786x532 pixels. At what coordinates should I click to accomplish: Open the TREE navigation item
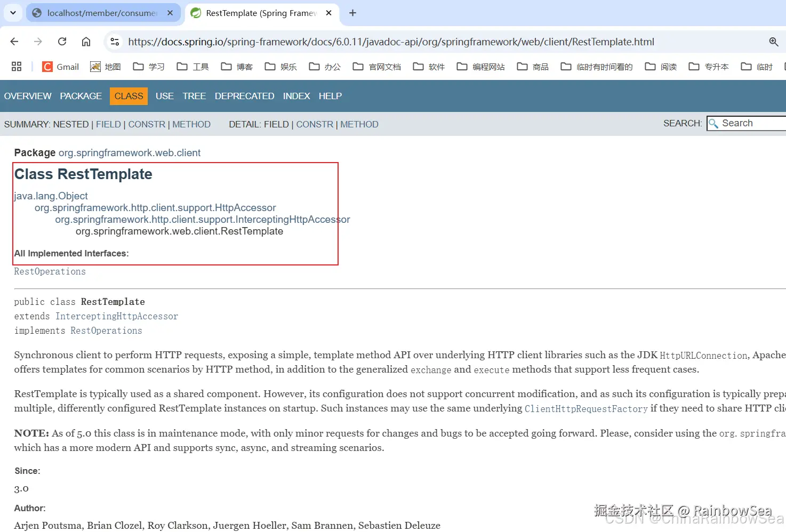click(194, 96)
